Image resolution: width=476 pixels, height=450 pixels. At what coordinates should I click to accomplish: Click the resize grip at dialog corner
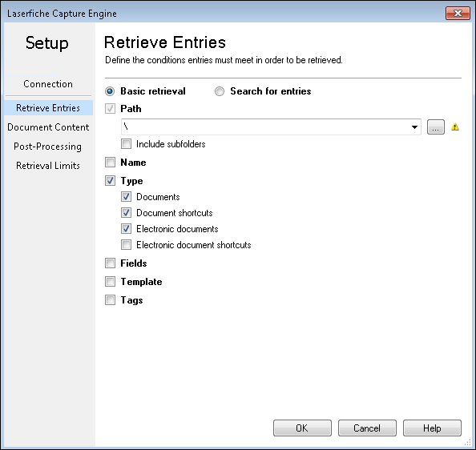pyautogui.click(x=468, y=443)
